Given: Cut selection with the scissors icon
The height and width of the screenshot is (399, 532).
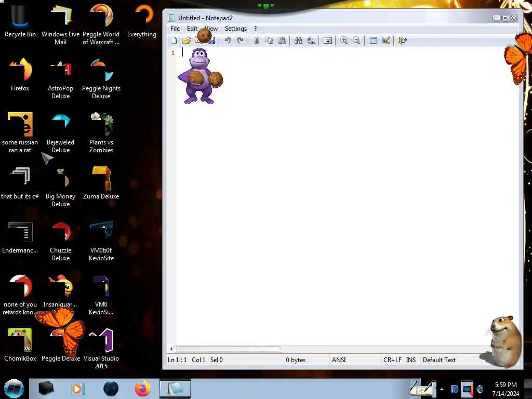Looking at the screenshot, I should (257, 41).
